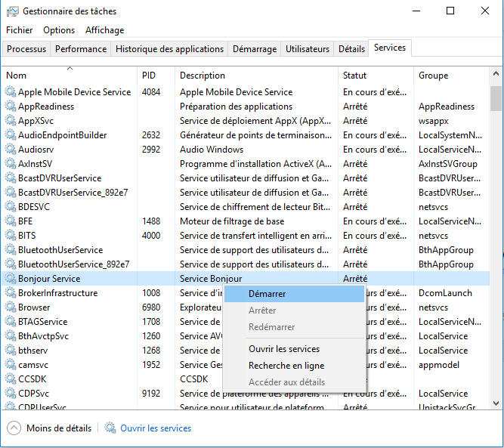Open the Affichage menu

click(x=105, y=30)
